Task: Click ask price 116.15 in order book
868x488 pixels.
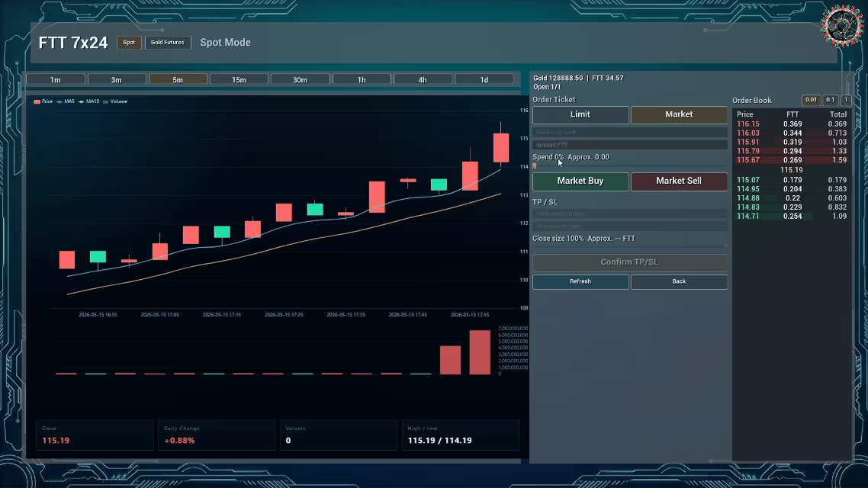Action: tap(748, 124)
